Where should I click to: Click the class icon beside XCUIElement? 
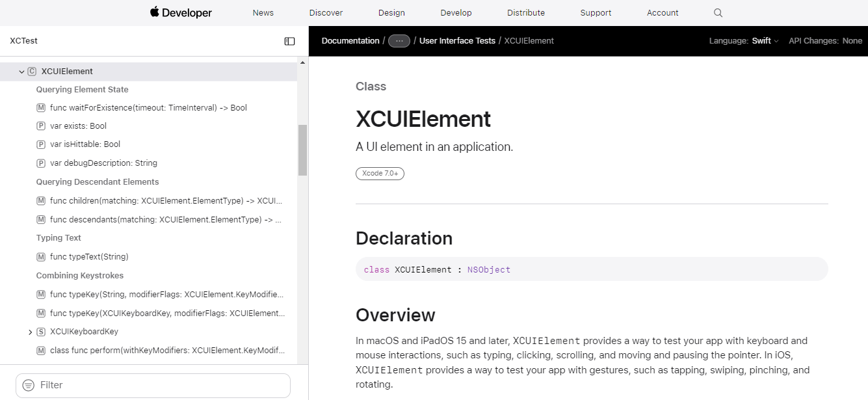click(x=32, y=72)
